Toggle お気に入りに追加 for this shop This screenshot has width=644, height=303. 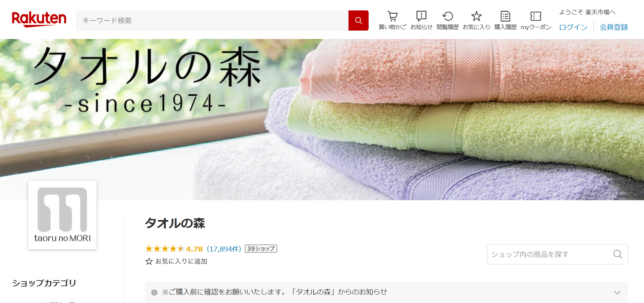pyautogui.click(x=181, y=261)
